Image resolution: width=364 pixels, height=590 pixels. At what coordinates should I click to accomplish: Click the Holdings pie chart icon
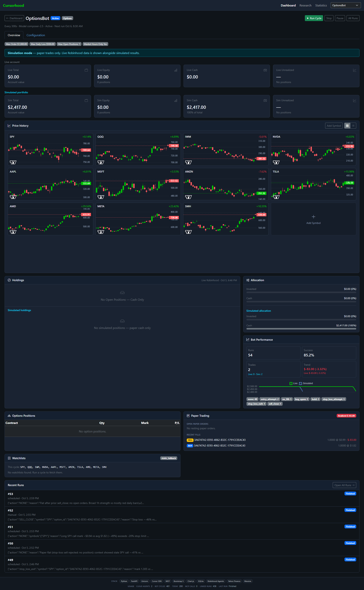point(9,280)
